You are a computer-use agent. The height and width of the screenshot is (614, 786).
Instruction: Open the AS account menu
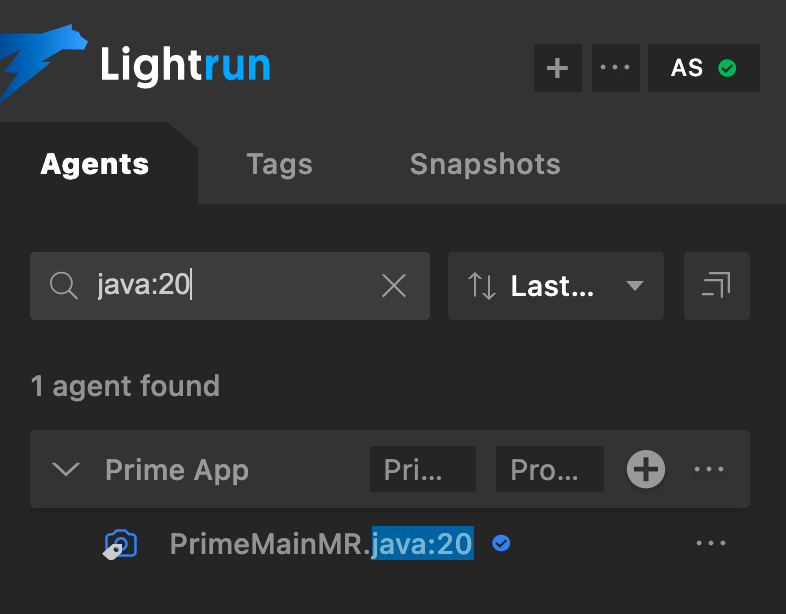point(703,68)
